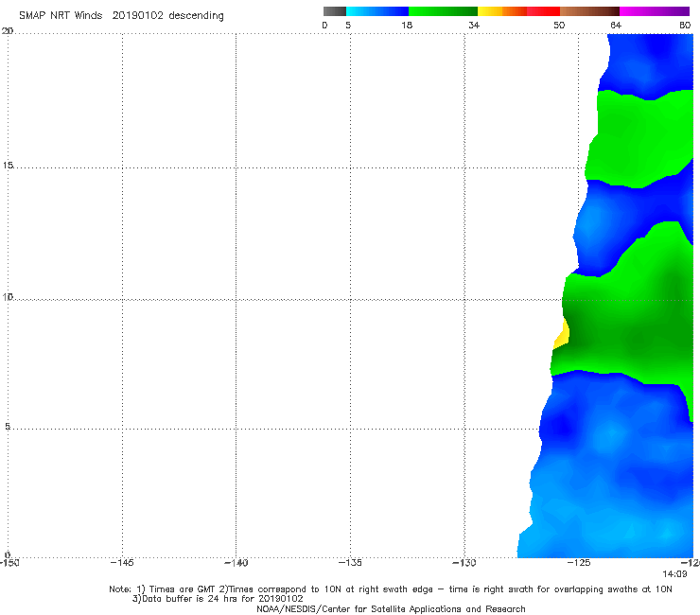Click the green segment of the color bar
700x615 pixels.
(x=443, y=11)
